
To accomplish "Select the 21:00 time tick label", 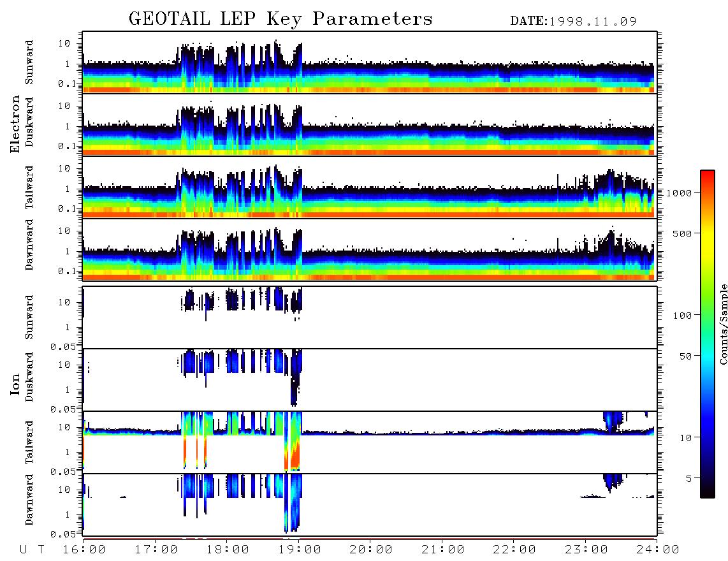I will coord(443,550).
